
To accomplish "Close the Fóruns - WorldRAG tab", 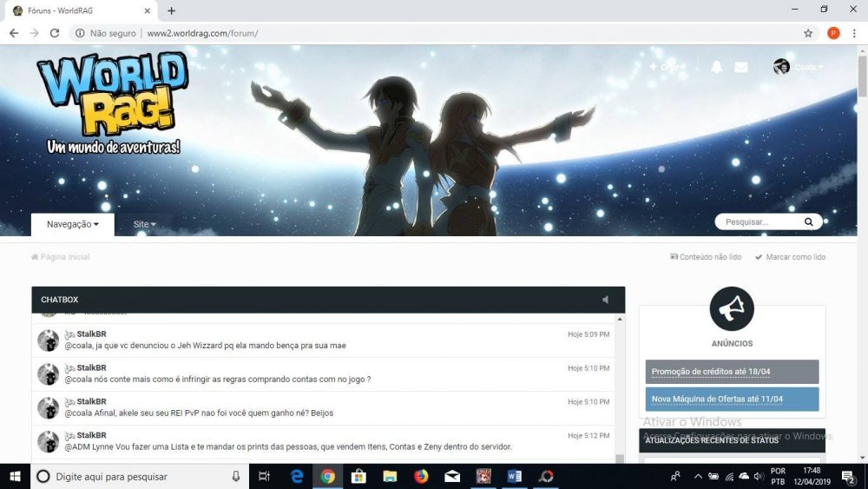I will pos(148,10).
